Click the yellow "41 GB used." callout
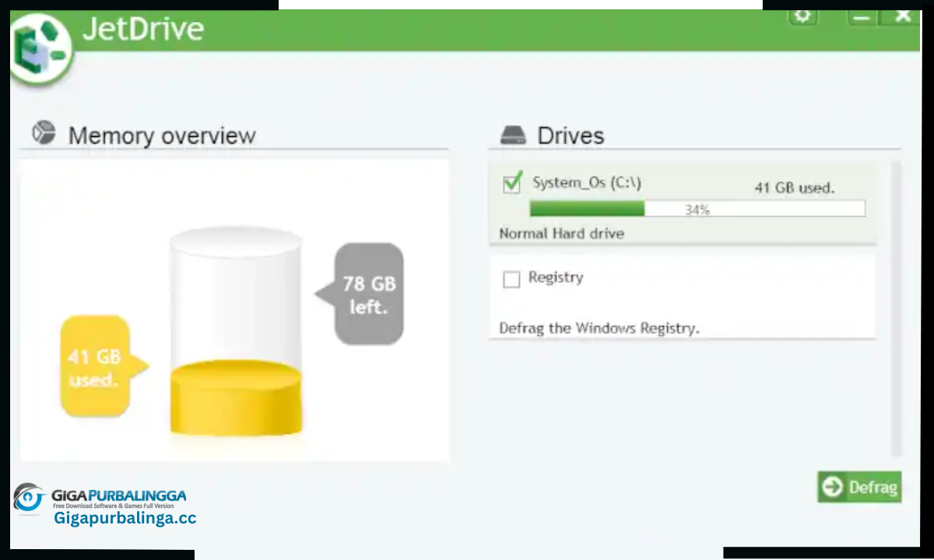The image size is (934, 560). point(96,366)
